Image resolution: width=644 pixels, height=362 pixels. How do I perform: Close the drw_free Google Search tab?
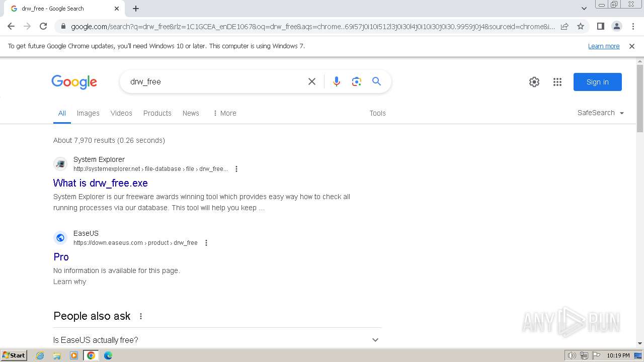click(117, 9)
